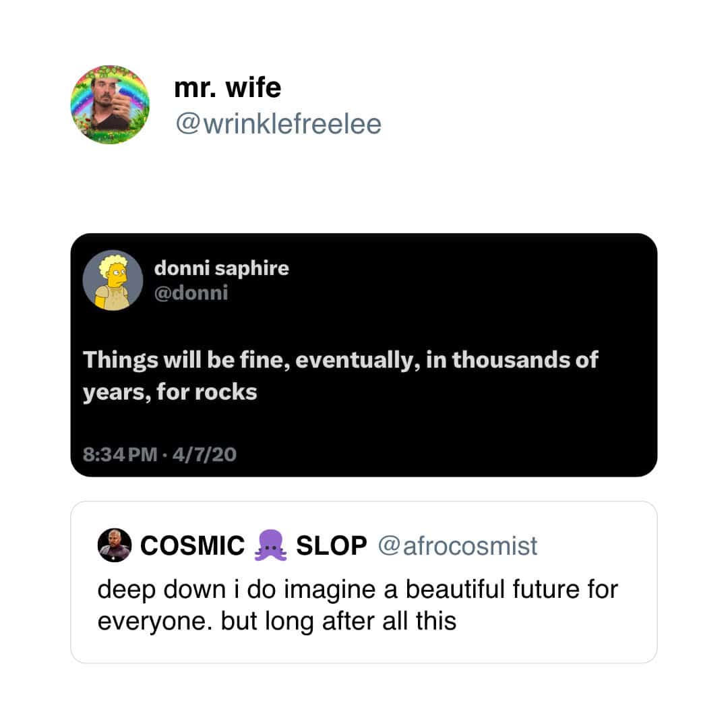Click the word 'COSMIC' in the name
Image resolution: width=728 pixels, height=728 pixels.
point(192,545)
